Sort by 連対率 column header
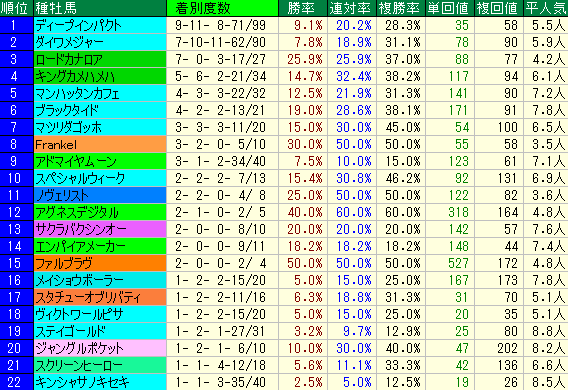 coord(352,8)
